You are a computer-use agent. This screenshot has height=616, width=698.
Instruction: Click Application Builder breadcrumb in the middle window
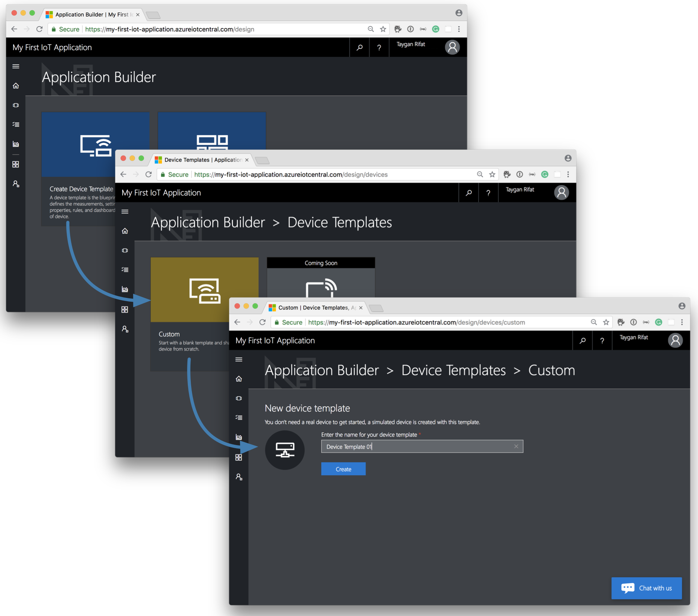pos(208,223)
